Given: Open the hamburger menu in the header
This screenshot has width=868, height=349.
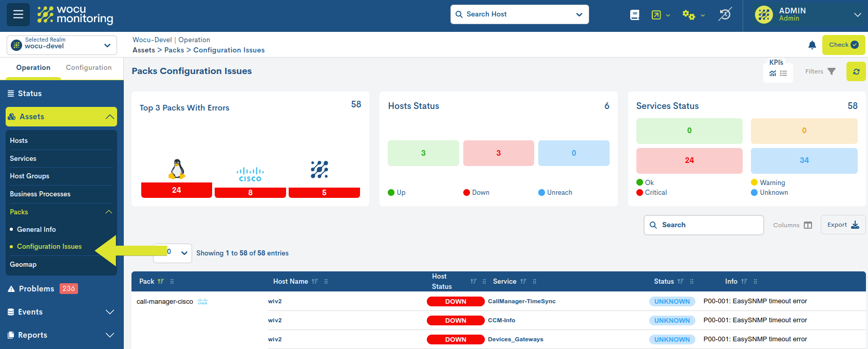Looking at the screenshot, I should pyautogui.click(x=18, y=14).
